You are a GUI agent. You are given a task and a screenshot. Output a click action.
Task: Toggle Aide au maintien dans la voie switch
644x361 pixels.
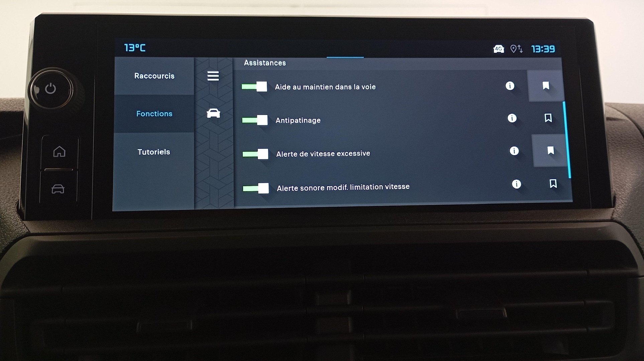click(x=254, y=87)
